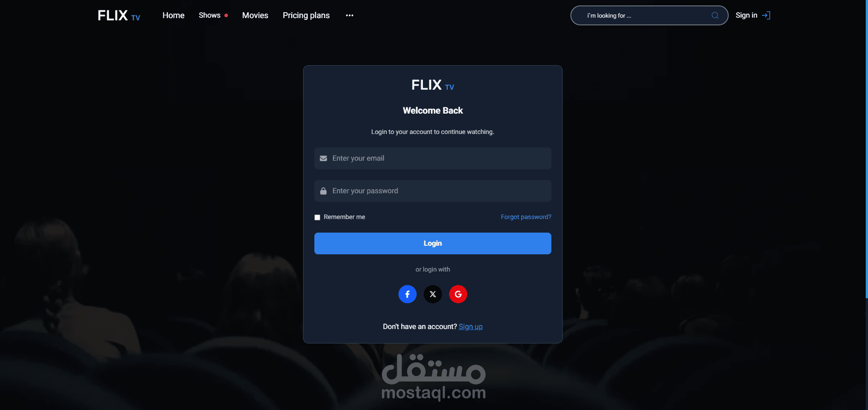The image size is (868, 410).
Task: Click the FLIX TV logo in navbar
Action: point(119,15)
